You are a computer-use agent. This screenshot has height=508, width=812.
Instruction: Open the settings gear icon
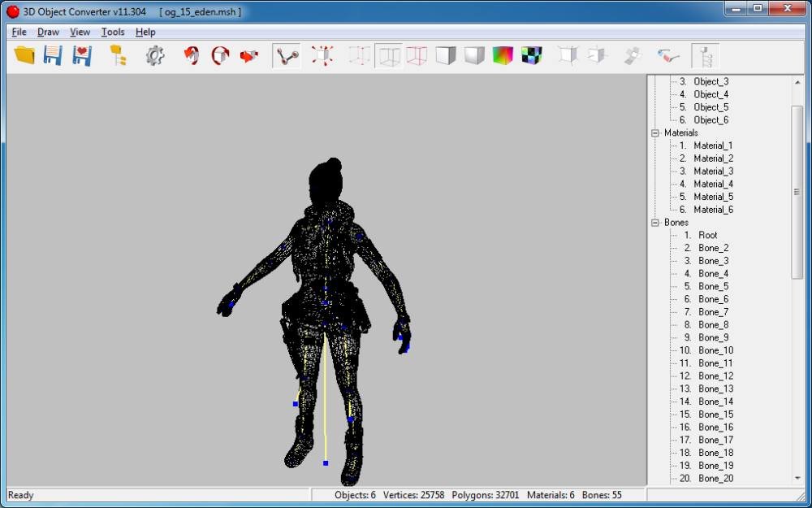(x=155, y=55)
